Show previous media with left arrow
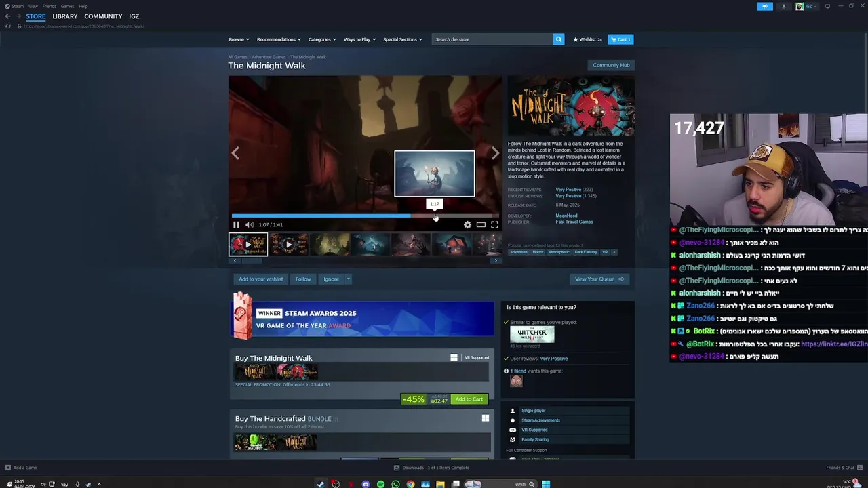This screenshot has height=488, width=868. (235, 153)
